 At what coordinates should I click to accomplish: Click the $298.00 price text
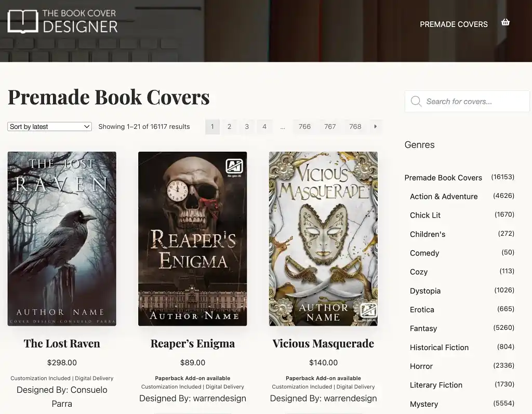[62, 363]
